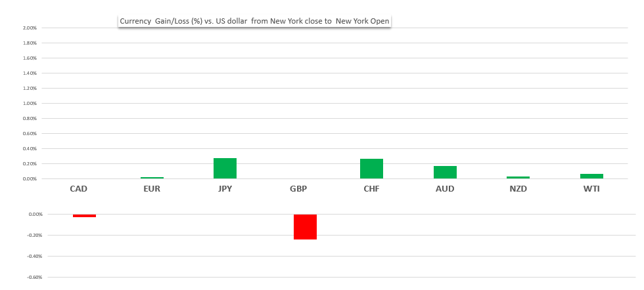Image resolution: width=644 pixels, height=290 pixels.
Task: Select the green WTI bar
Action: pos(591,176)
